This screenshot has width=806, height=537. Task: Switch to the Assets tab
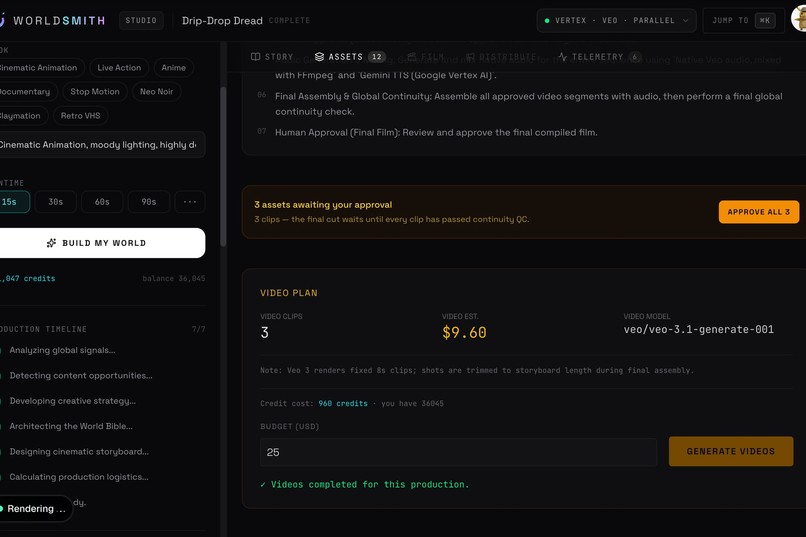tap(350, 57)
